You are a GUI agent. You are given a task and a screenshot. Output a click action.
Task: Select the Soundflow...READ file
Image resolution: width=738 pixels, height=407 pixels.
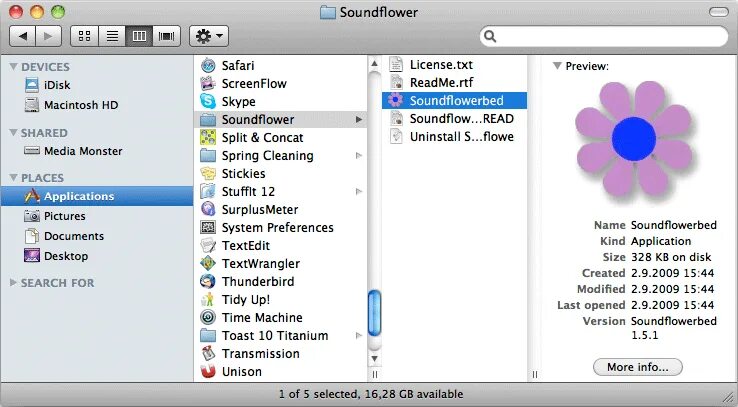(x=454, y=119)
